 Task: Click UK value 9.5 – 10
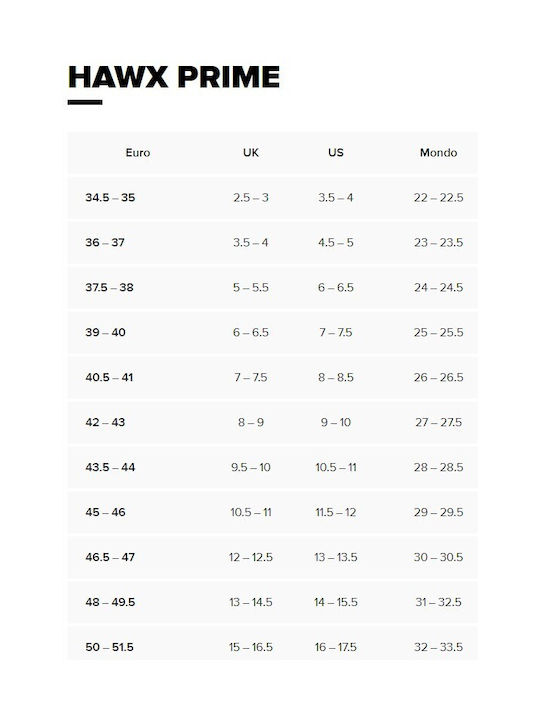[x=251, y=467]
